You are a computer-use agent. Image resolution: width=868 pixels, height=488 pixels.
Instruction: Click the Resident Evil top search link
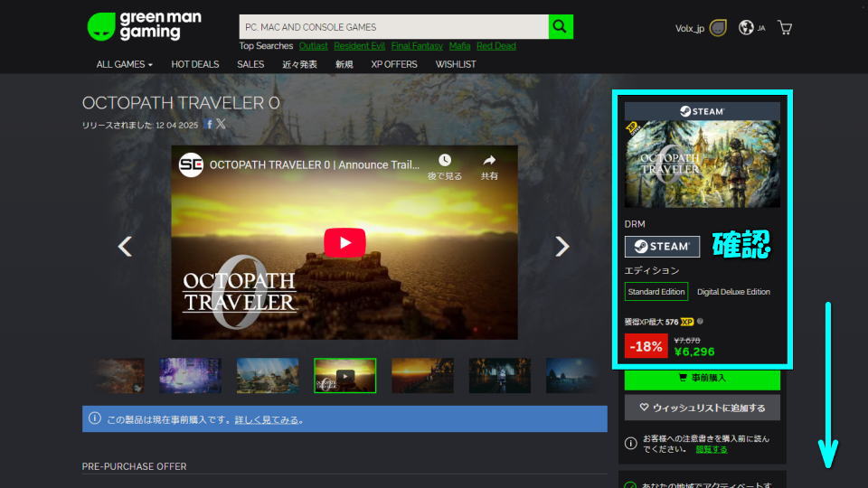click(x=359, y=46)
